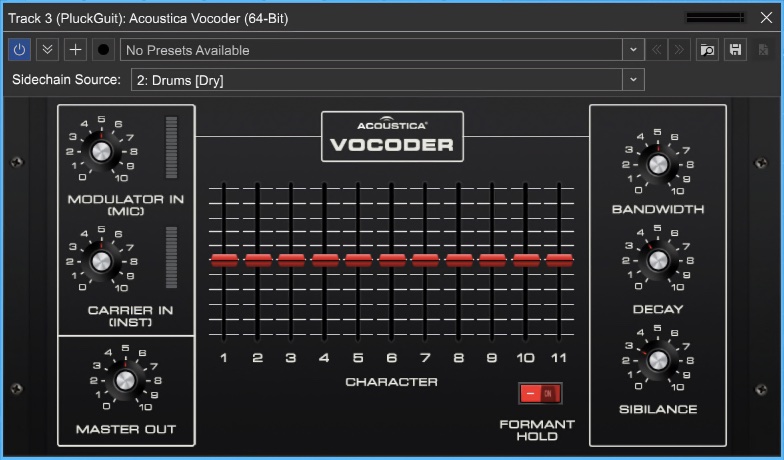This screenshot has height=460, width=784.
Task: Go to previous preset arrow
Action: 656,50
